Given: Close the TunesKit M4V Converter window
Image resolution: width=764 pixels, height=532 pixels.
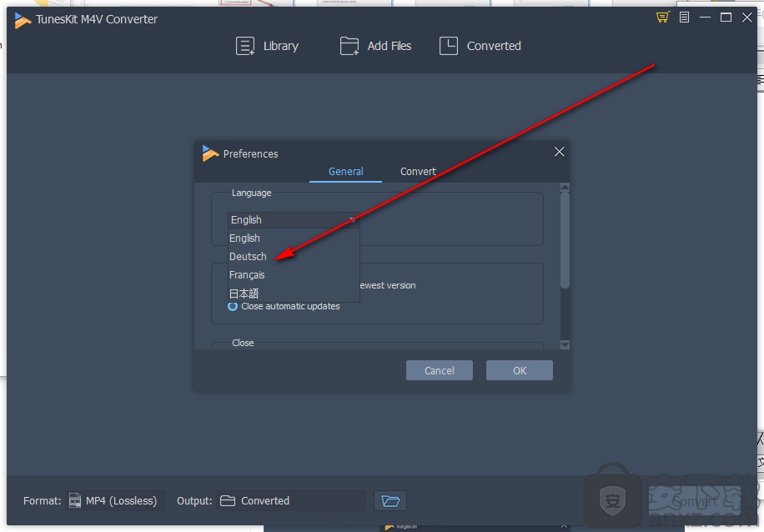Looking at the screenshot, I should tap(747, 18).
